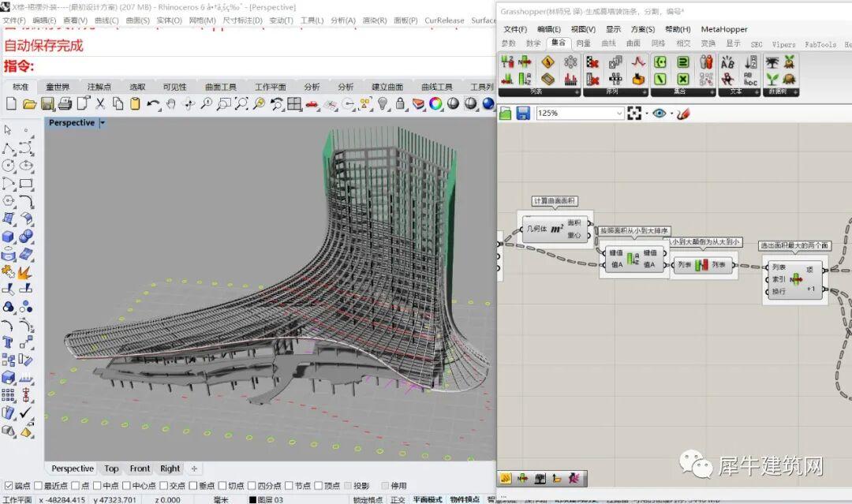
Task: Click the Grasshopper zoom extents frame icon
Action: [634, 113]
